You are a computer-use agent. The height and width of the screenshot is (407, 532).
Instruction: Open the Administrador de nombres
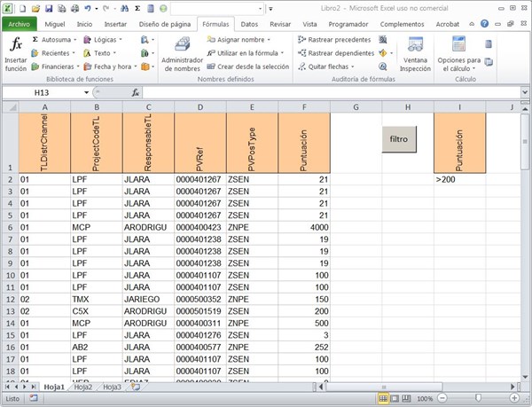[181, 54]
